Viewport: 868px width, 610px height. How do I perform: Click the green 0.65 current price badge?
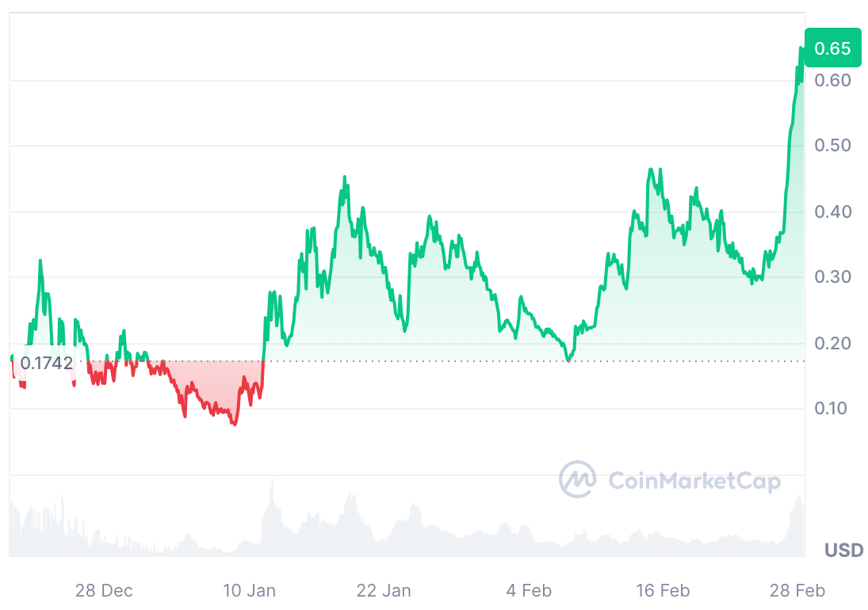pyautogui.click(x=832, y=48)
